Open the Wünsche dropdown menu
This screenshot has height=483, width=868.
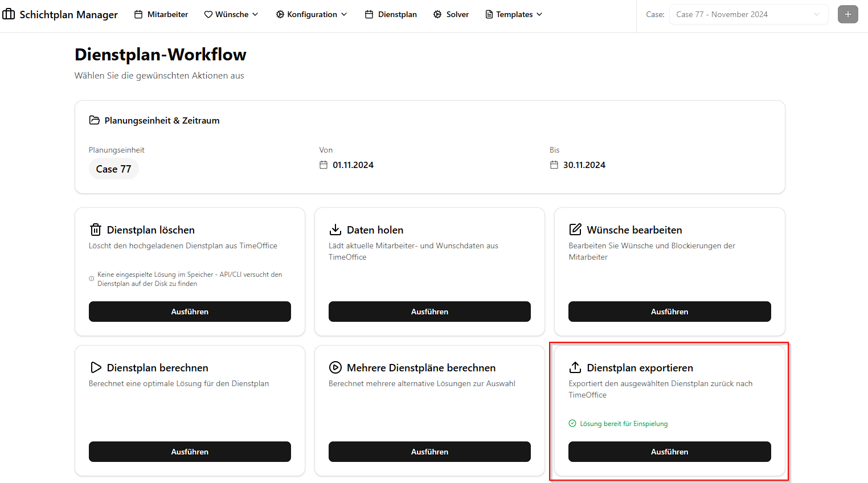coord(231,14)
